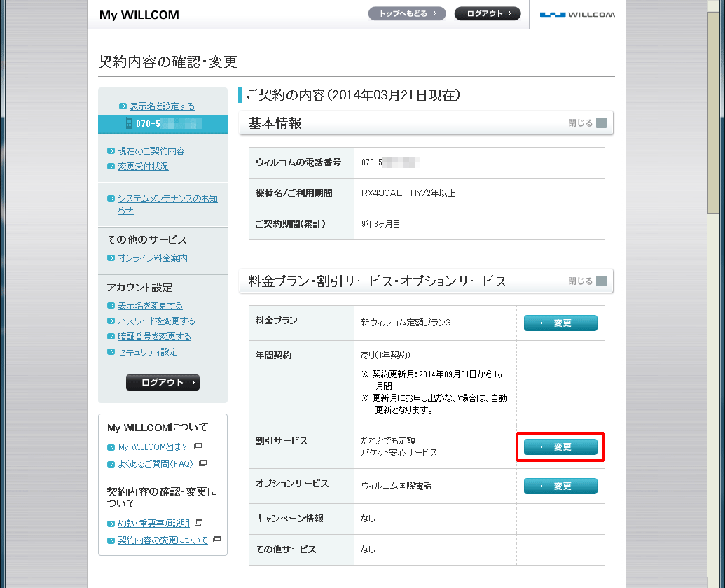Click new-window icon beside 約款・重要事項説明
The image size is (725, 588).
tap(199, 523)
